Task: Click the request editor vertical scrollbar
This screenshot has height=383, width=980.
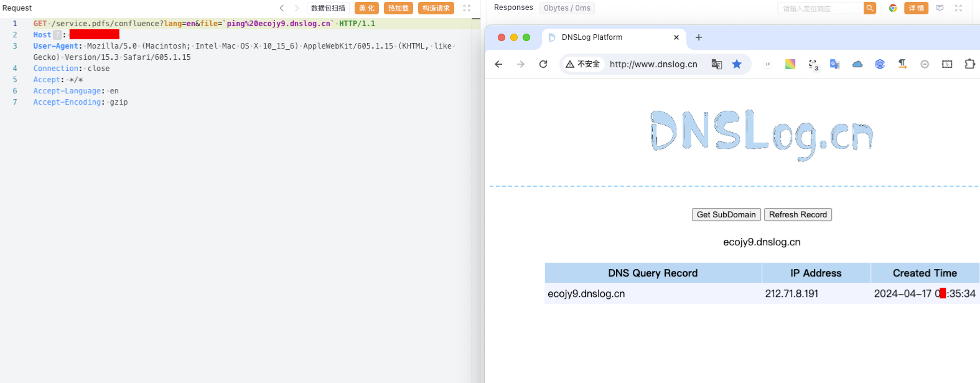Action: (x=476, y=199)
